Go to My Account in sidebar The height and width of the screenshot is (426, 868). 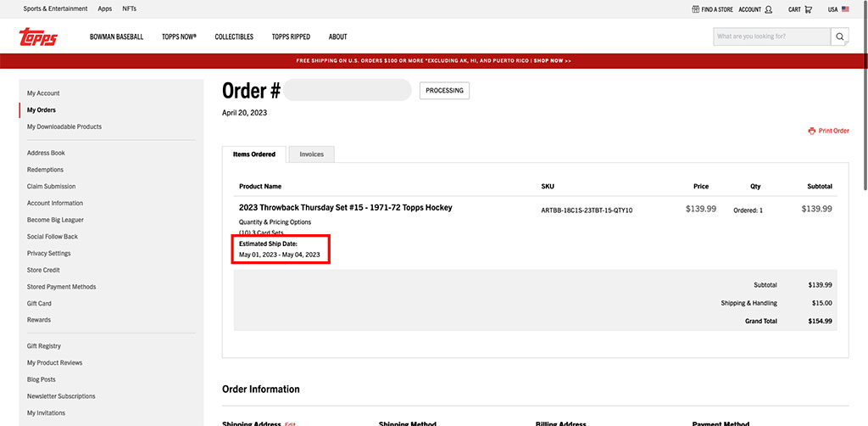click(x=43, y=93)
